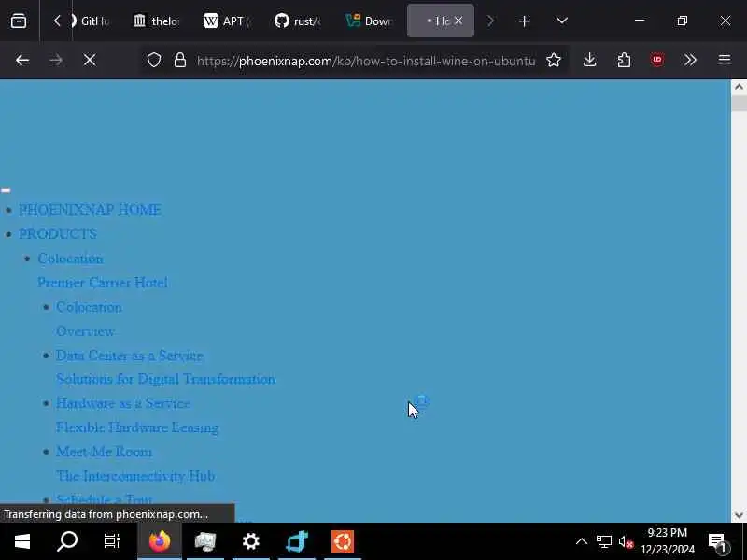Go back one page
The width and height of the screenshot is (747, 560).
22,60
